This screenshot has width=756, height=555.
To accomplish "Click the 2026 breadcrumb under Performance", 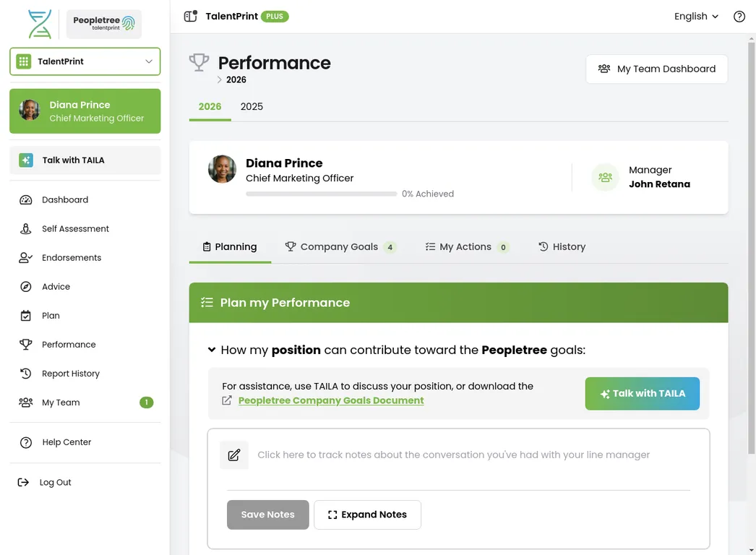I will pyautogui.click(x=236, y=79).
